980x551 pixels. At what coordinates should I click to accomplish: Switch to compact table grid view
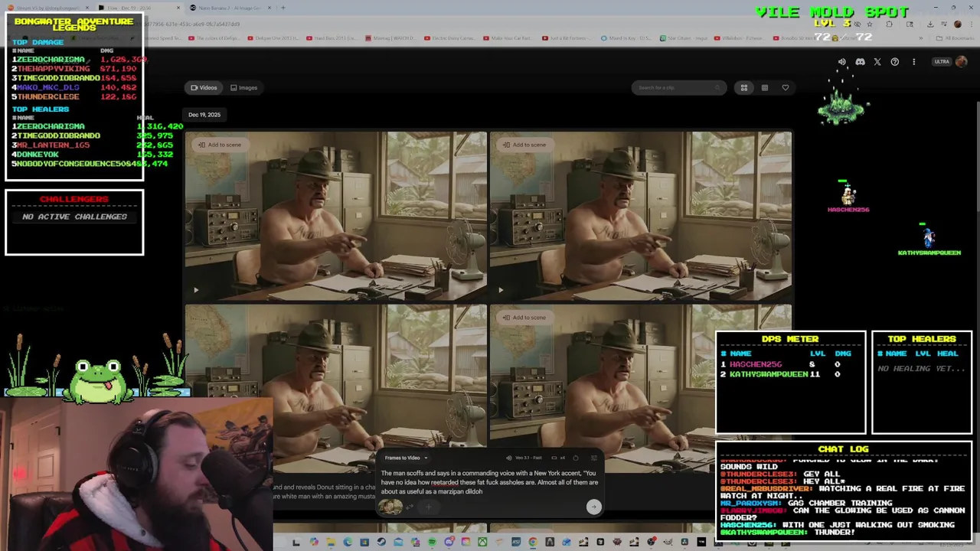click(764, 88)
